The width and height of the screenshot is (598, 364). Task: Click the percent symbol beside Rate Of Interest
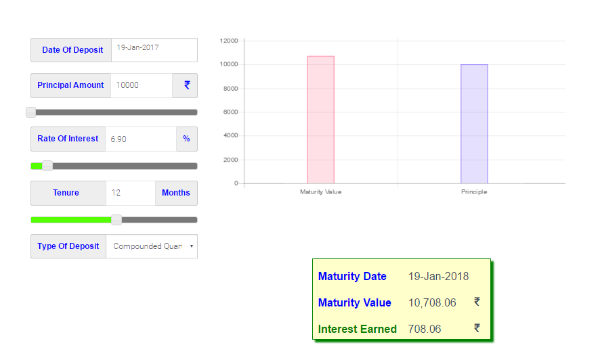186,139
